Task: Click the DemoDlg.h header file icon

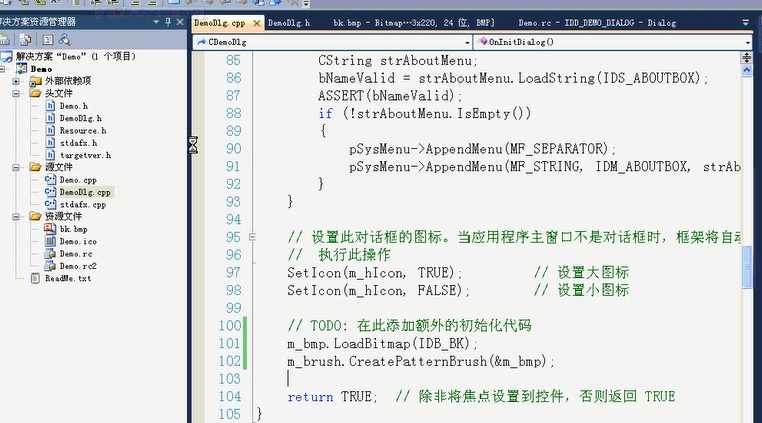Action: [x=50, y=118]
